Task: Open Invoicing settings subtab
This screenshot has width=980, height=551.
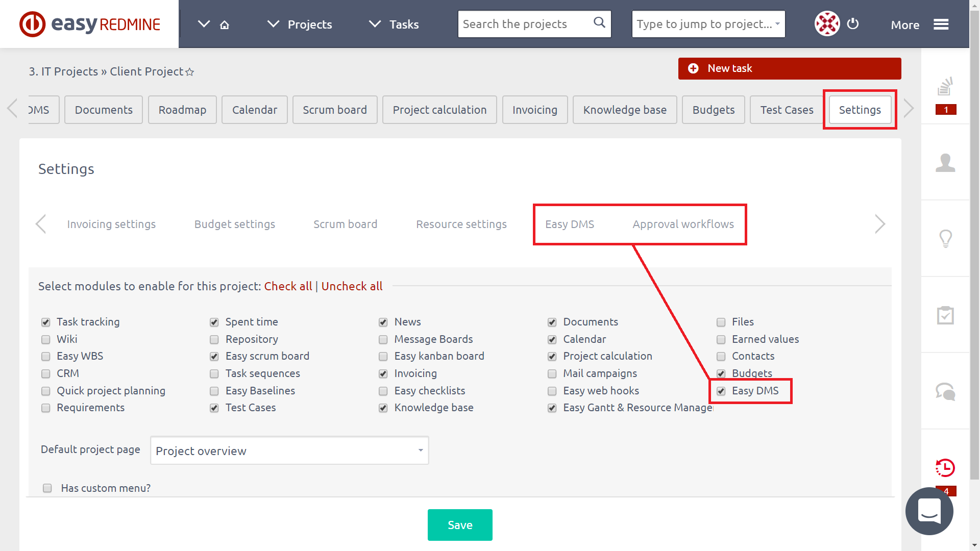Action: click(111, 224)
